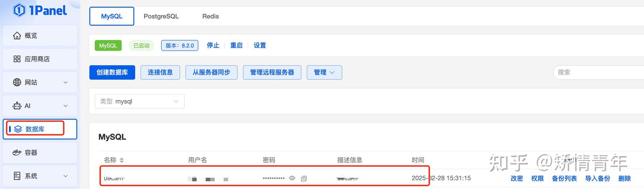Open the 管理 dropdown menu
The height and width of the screenshot is (189, 644).
pyautogui.click(x=324, y=73)
